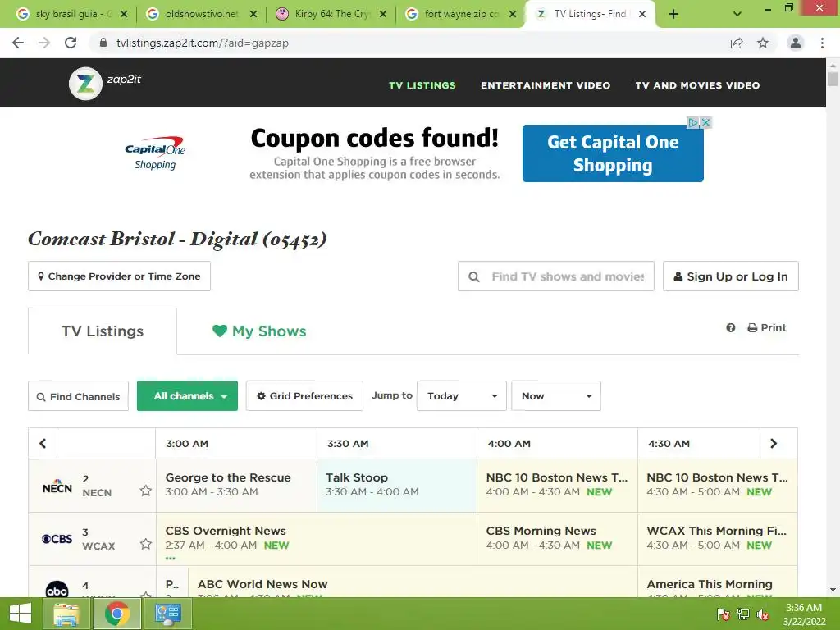Open the George to the Rescue listing
This screenshot has width=840, height=630.
(x=236, y=485)
